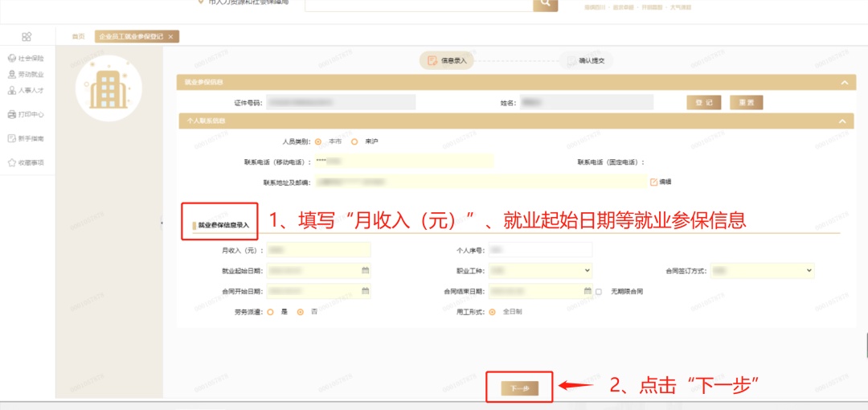Image resolution: width=868 pixels, height=410 pixels.
Task: Click the 重置 button
Action: pos(746,102)
